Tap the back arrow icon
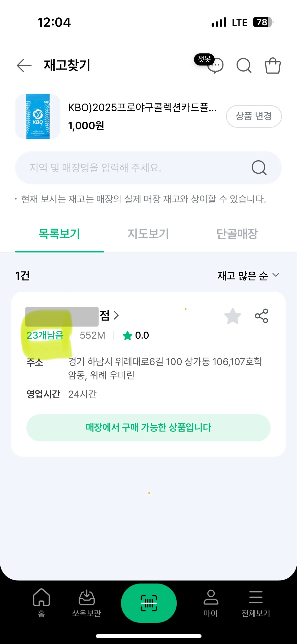The width and height of the screenshot is (297, 644). tap(24, 66)
